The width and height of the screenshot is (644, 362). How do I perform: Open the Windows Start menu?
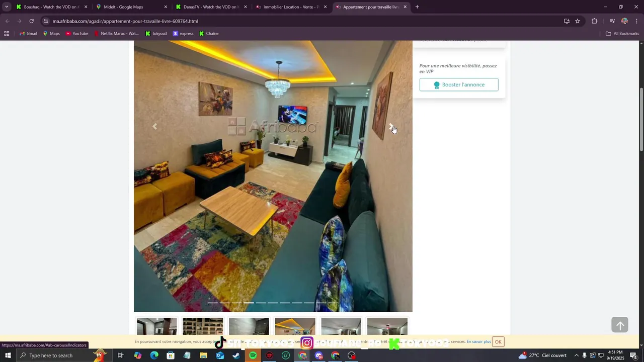[8, 355]
